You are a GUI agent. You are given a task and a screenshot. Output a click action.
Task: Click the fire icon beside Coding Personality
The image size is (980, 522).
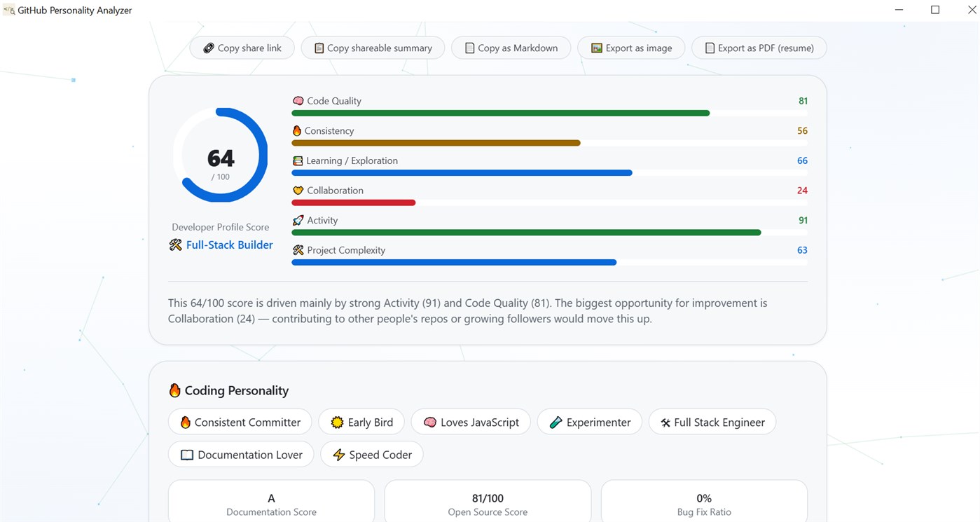click(175, 390)
